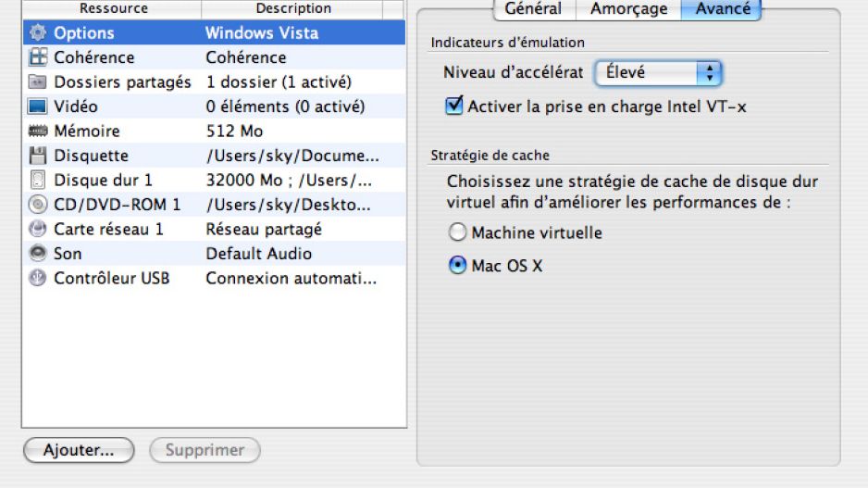
Task: Select the Vidéo monitor icon
Action: pyautogui.click(x=38, y=106)
